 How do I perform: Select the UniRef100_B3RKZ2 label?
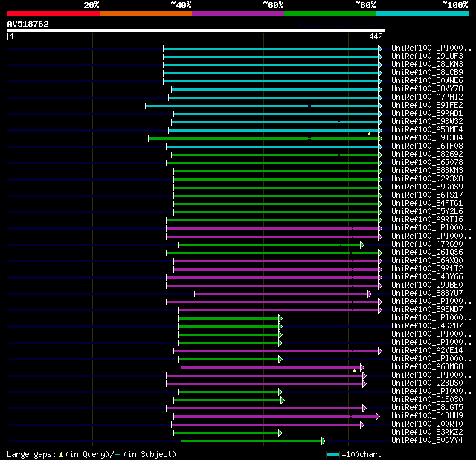tap(427, 433)
